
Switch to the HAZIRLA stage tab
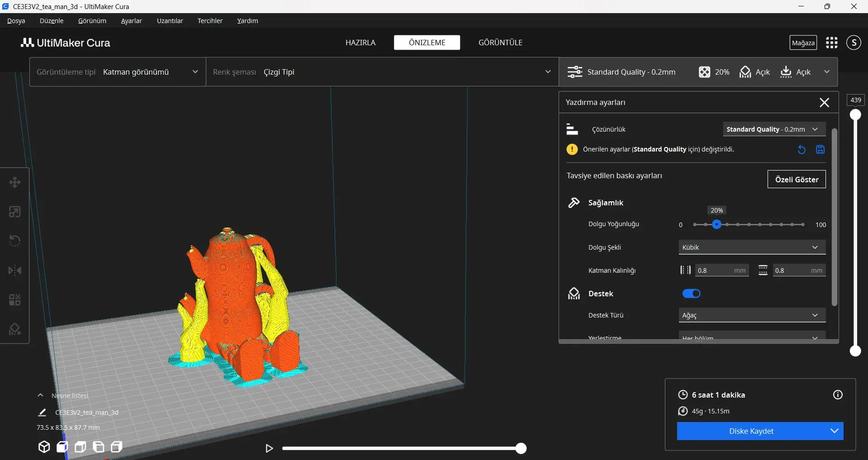tap(360, 43)
